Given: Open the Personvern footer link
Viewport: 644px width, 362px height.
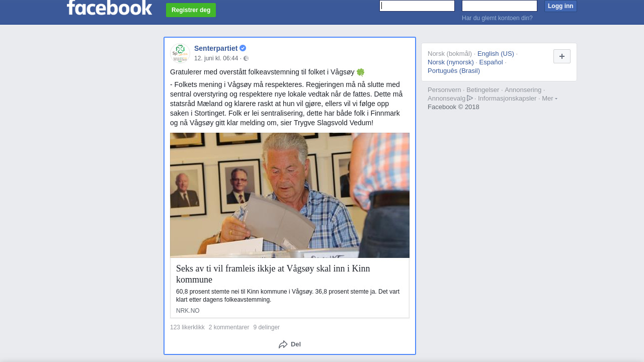Looking at the screenshot, I should tap(444, 90).
